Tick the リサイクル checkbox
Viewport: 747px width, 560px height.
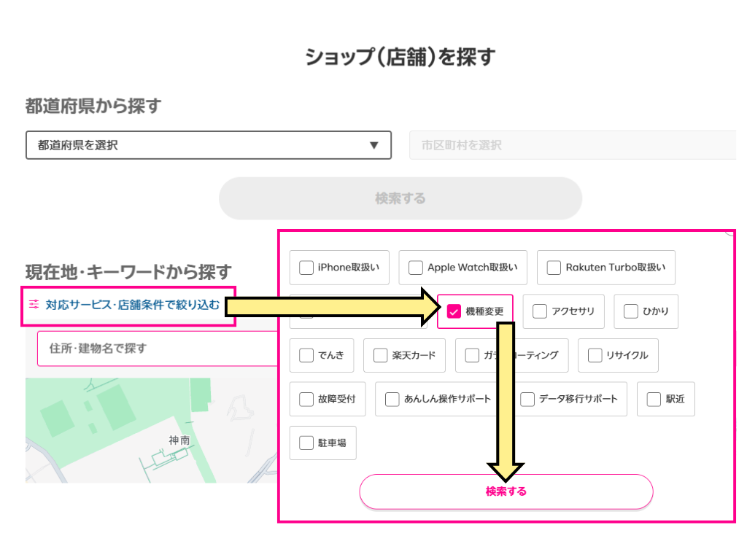595,356
